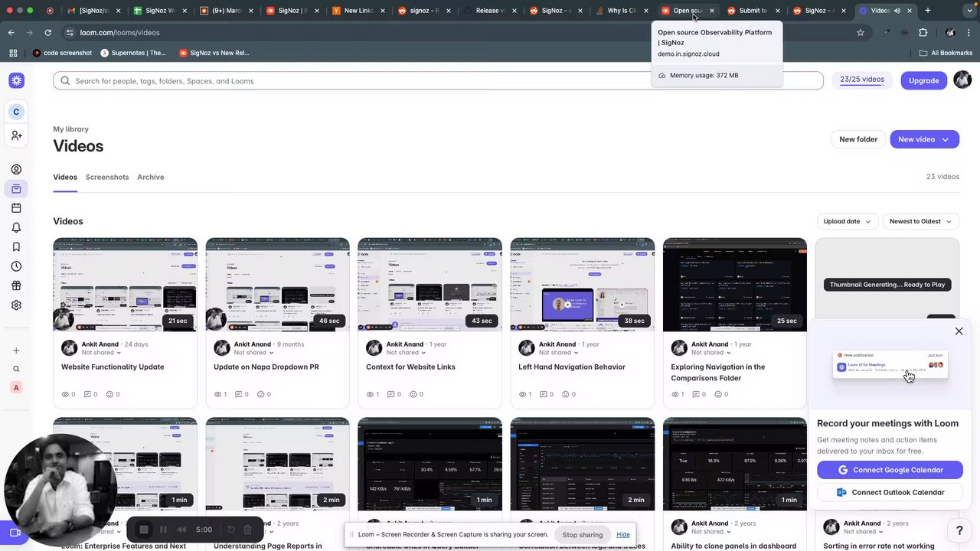Open the gift rewards icon in sidebar
The height and width of the screenshot is (551, 980).
16,285
